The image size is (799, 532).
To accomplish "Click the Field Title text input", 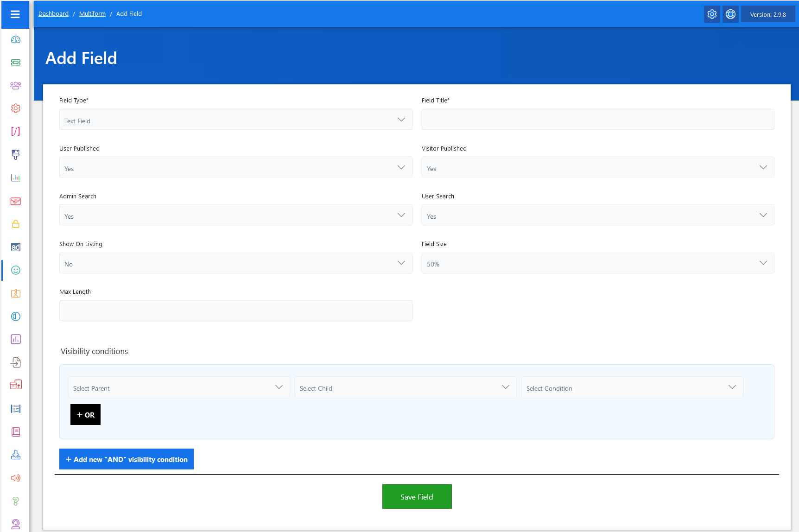I will 597,120.
